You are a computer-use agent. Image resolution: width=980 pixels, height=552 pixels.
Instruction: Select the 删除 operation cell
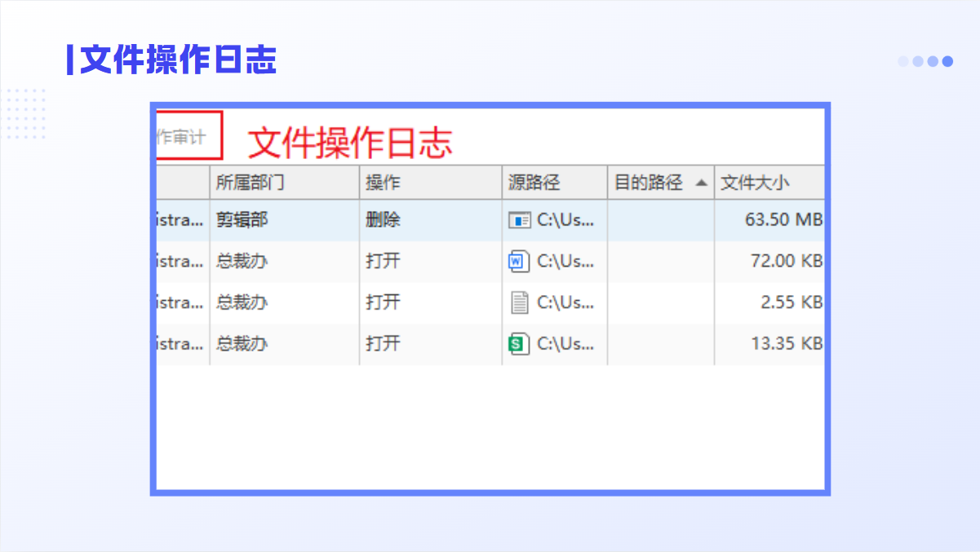coord(383,220)
